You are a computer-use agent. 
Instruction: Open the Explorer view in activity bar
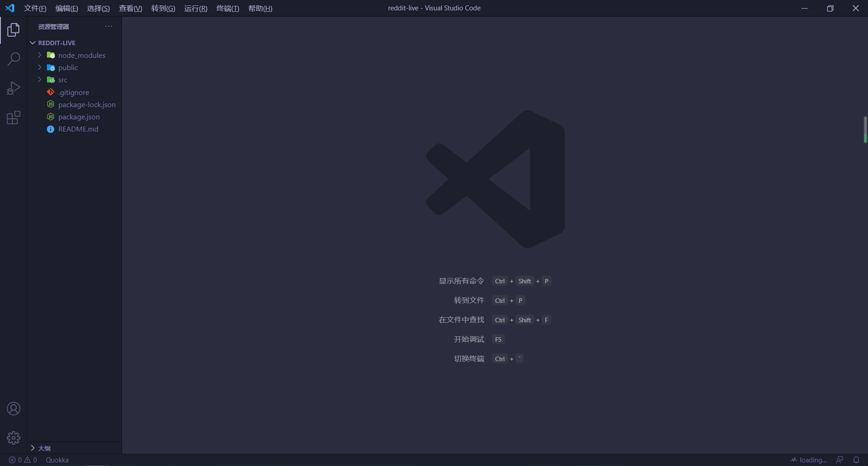point(14,30)
